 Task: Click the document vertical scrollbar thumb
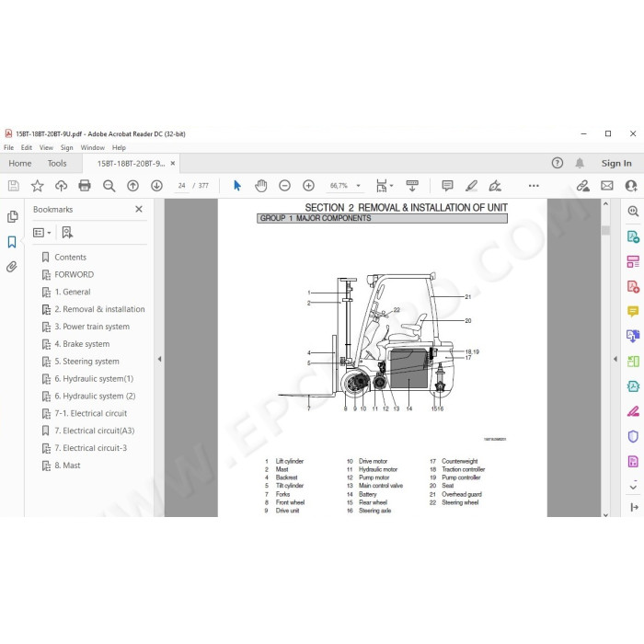(x=605, y=230)
